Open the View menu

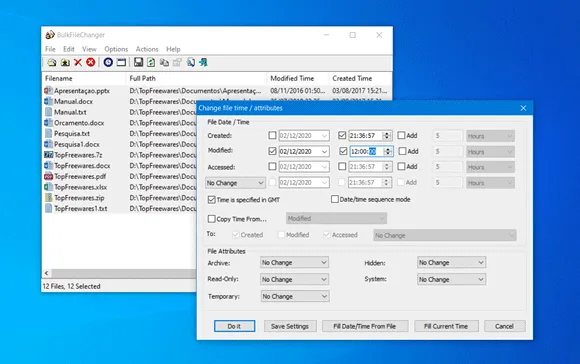(x=89, y=49)
